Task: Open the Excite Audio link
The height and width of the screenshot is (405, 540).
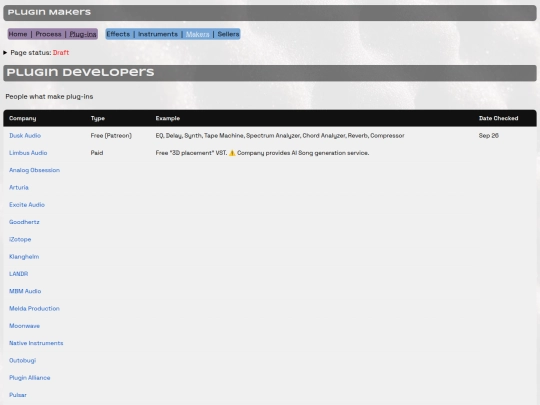Action: [x=27, y=205]
